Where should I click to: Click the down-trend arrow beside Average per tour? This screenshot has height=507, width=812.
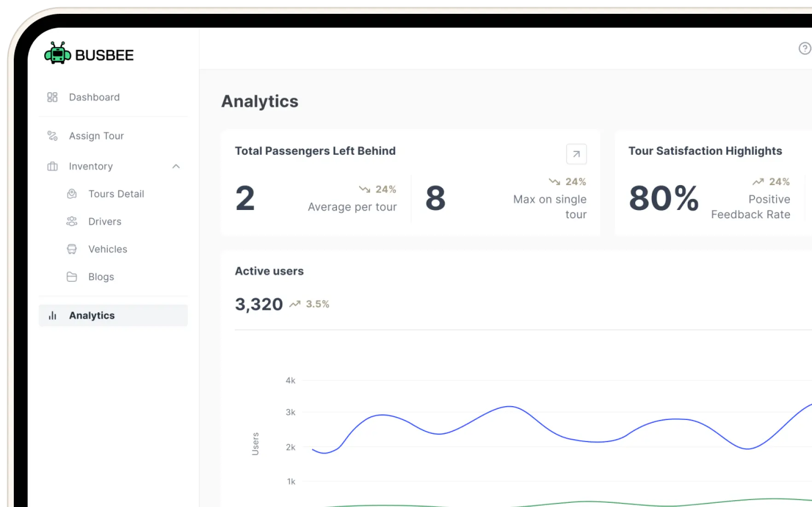[x=365, y=189]
